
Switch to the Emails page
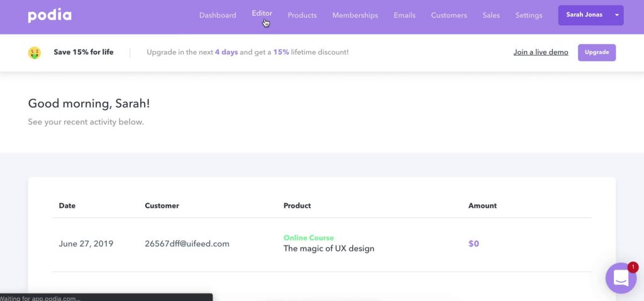[x=404, y=15]
